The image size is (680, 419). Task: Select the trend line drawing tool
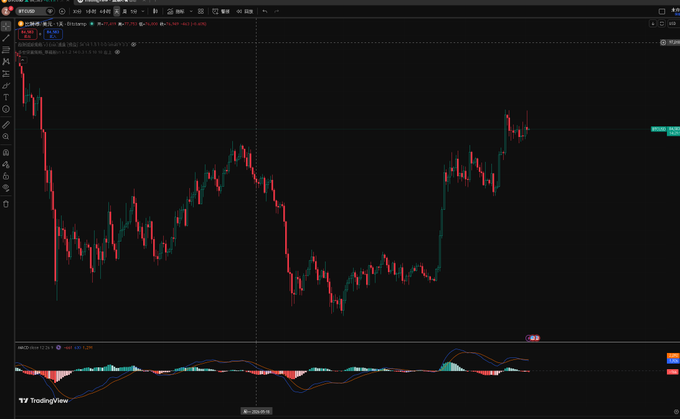pos(6,38)
